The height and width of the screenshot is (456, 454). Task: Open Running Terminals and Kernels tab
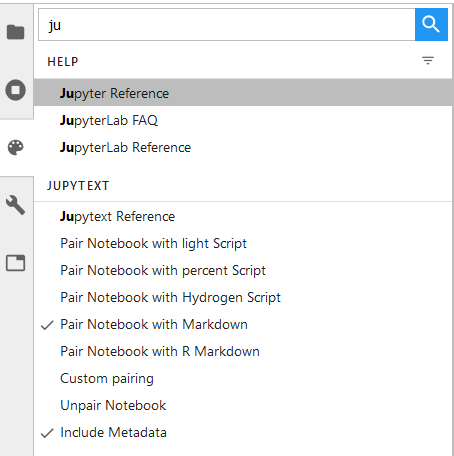(15, 90)
